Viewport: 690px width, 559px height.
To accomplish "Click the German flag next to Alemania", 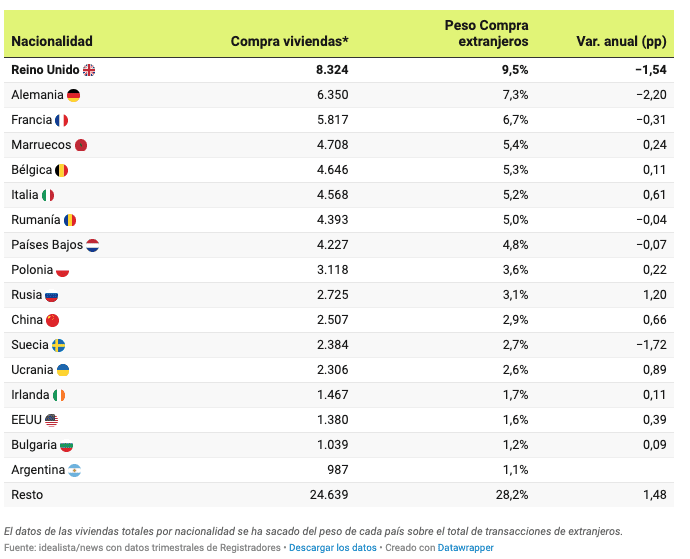I will pyautogui.click(x=73, y=95).
